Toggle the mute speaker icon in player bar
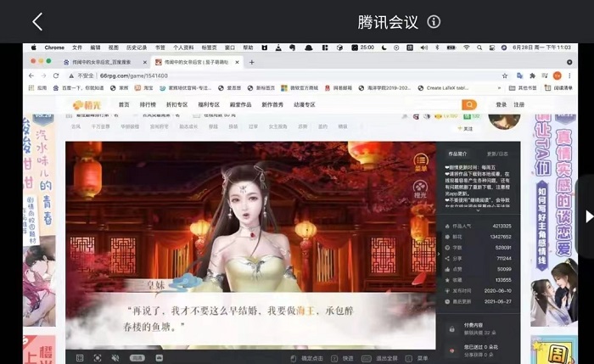 point(115,358)
